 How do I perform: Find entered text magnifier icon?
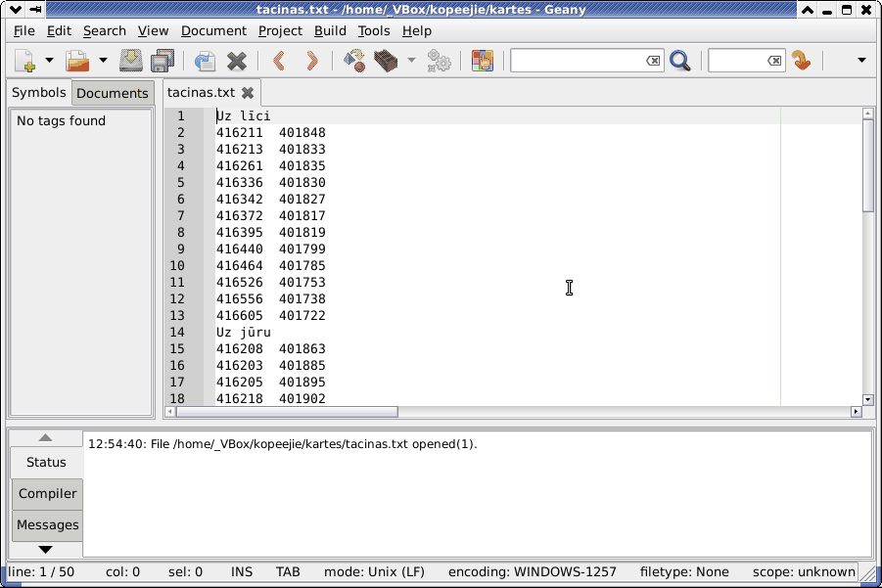click(680, 61)
